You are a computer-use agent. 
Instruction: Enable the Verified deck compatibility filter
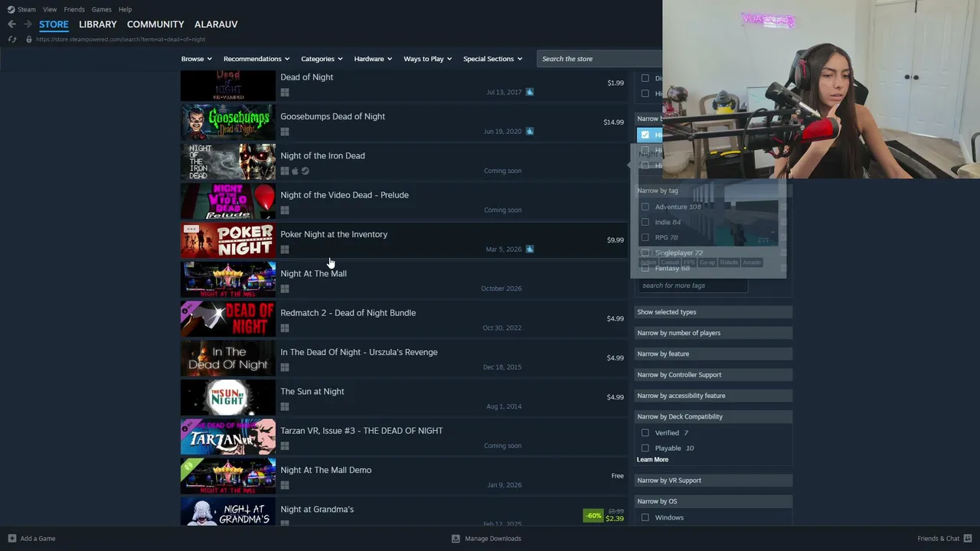[x=645, y=432]
